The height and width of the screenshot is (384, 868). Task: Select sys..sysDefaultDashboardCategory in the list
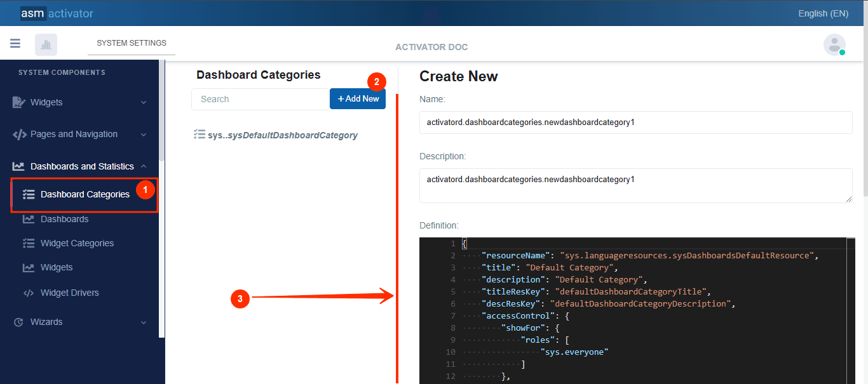[282, 135]
